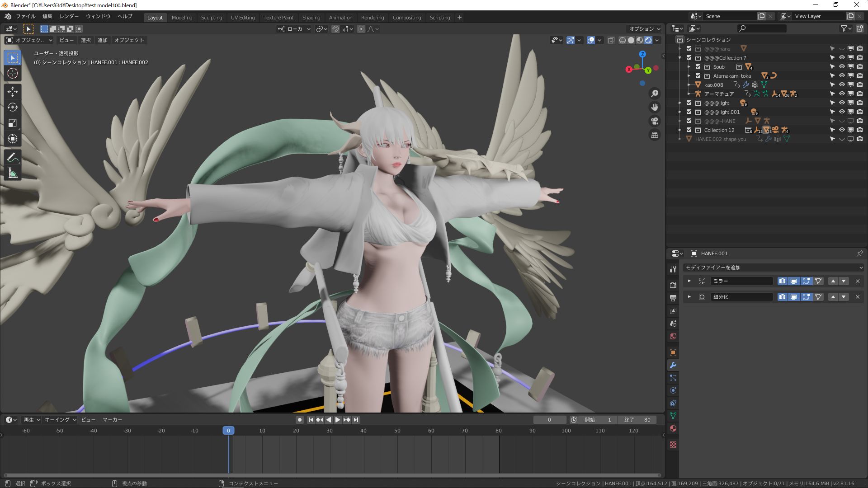Open the Modeling workspace tab
Viewport: 868px width, 488px height.
tap(182, 18)
